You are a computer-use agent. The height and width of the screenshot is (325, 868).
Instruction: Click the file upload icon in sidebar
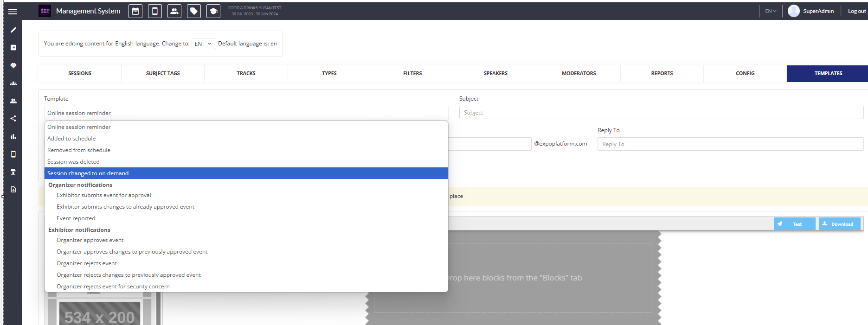13,189
